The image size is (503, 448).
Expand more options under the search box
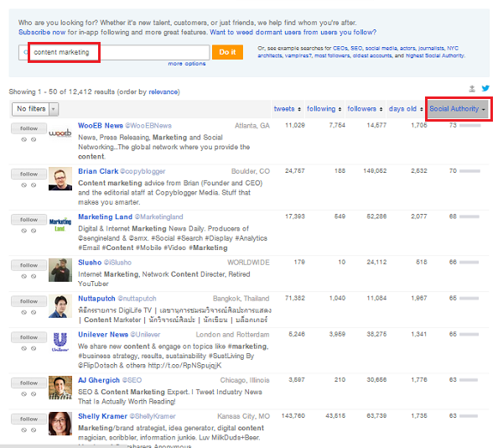tap(187, 64)
